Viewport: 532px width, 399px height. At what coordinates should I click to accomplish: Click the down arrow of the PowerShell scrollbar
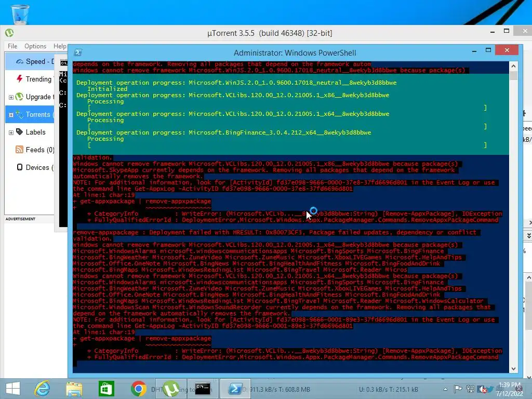coord(513,369)
